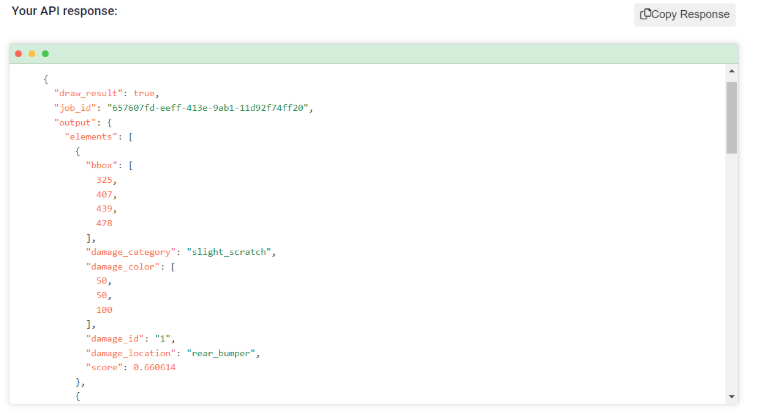Viewport: 764px width, 418px height.
Task: Click the vertical scrollbar thumb
Action: [x=731, y=117]
